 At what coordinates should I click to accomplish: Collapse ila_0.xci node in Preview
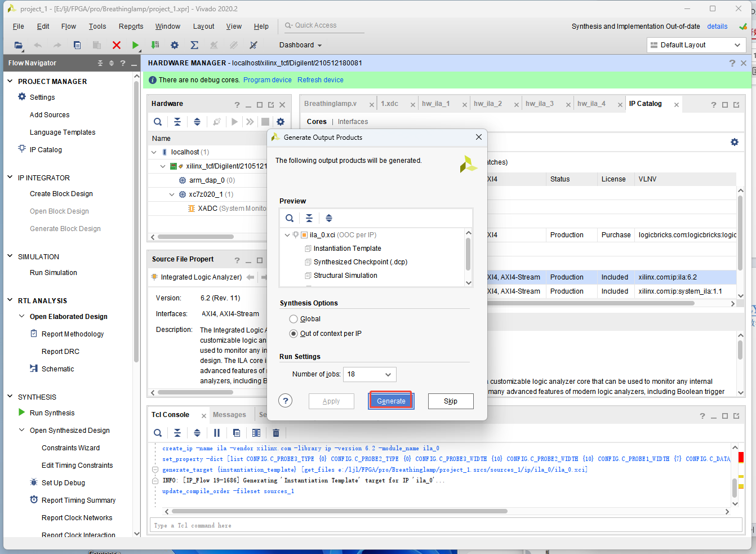[x=287, y=235]
